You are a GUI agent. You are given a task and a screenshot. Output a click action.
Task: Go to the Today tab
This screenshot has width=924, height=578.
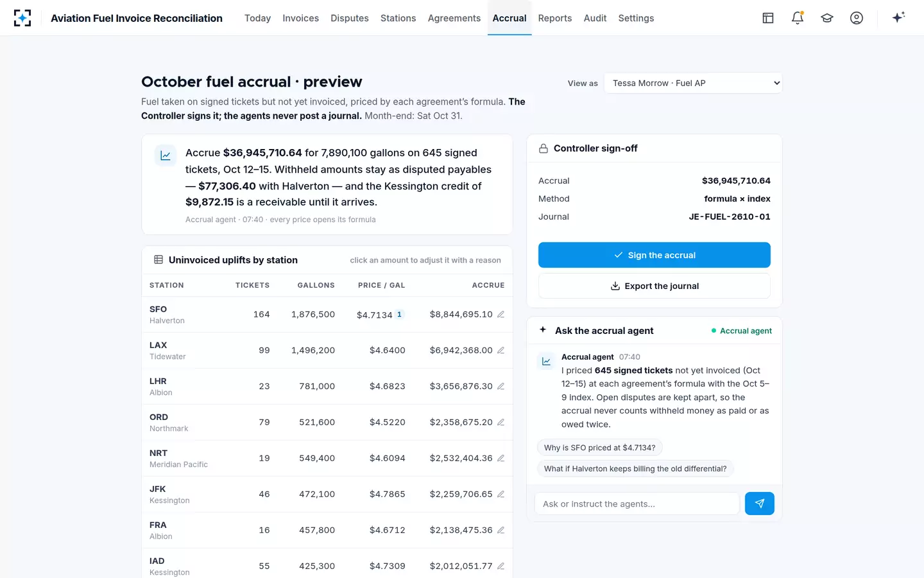(x=257, y=18)
